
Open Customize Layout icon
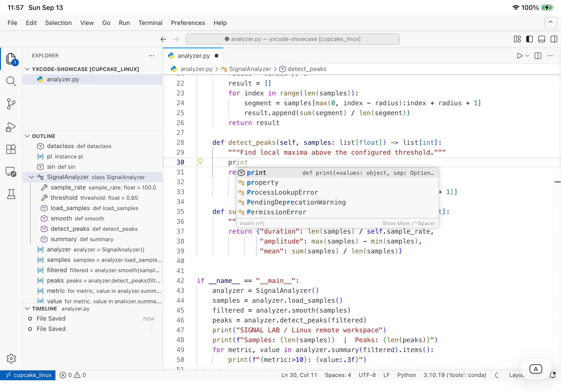(517, 39)
